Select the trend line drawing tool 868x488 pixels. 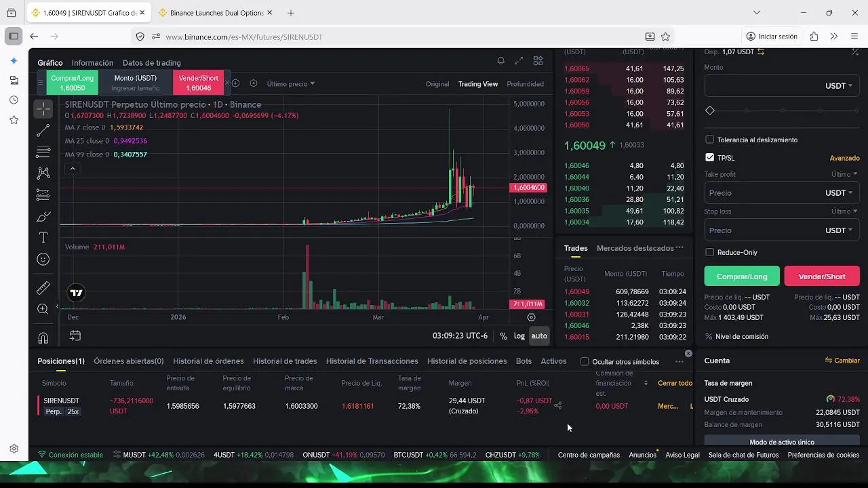[43, 130]
